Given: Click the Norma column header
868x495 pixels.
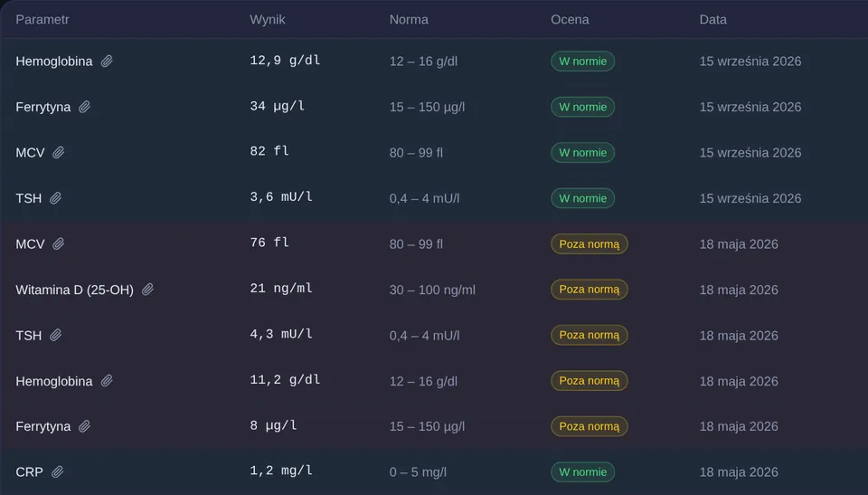Looking at the screenshot, I should point(409,19).
